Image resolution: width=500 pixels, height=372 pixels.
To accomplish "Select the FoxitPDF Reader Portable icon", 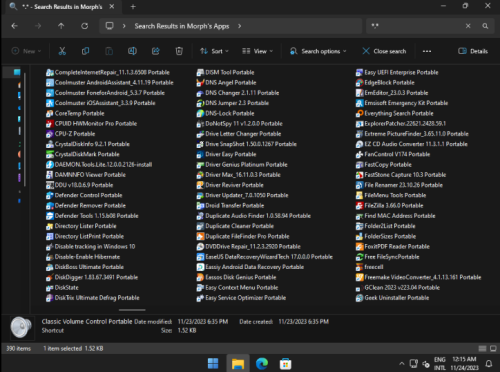I will pos(359,247).
